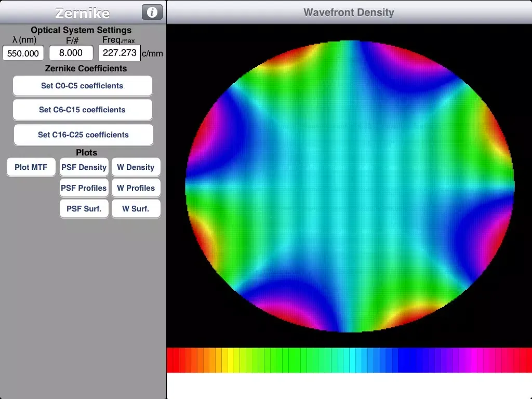View the W Surf. plot

(136, 208)
